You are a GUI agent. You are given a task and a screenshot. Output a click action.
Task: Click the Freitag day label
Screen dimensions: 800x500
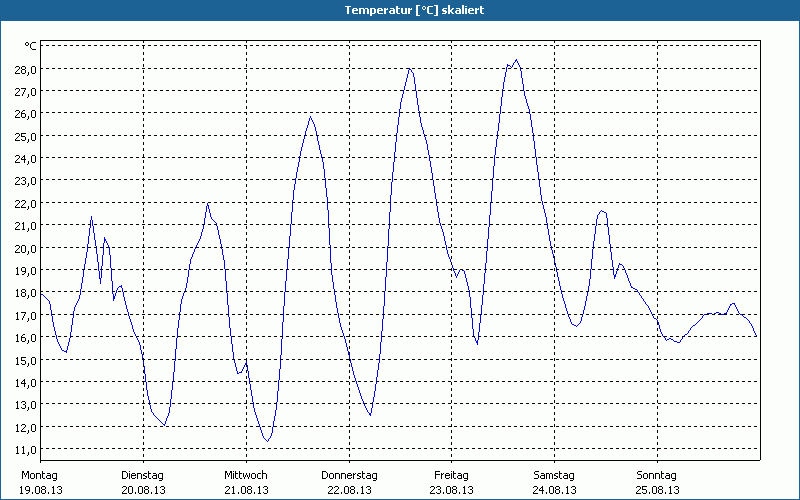tap(451, 475)
